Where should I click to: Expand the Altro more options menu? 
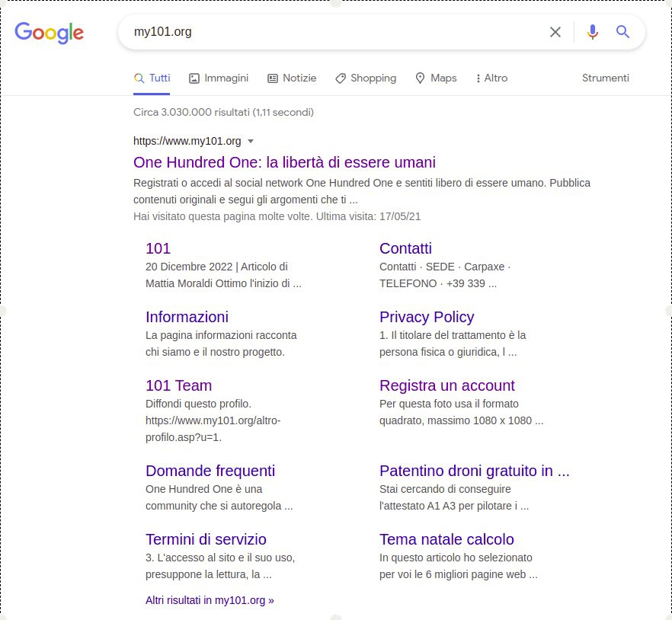[x=491, y=78]
